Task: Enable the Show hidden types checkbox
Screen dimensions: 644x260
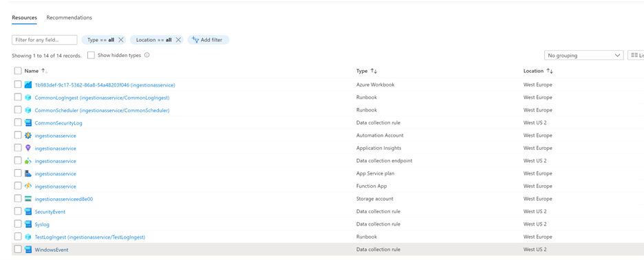Action: [92, 55]
